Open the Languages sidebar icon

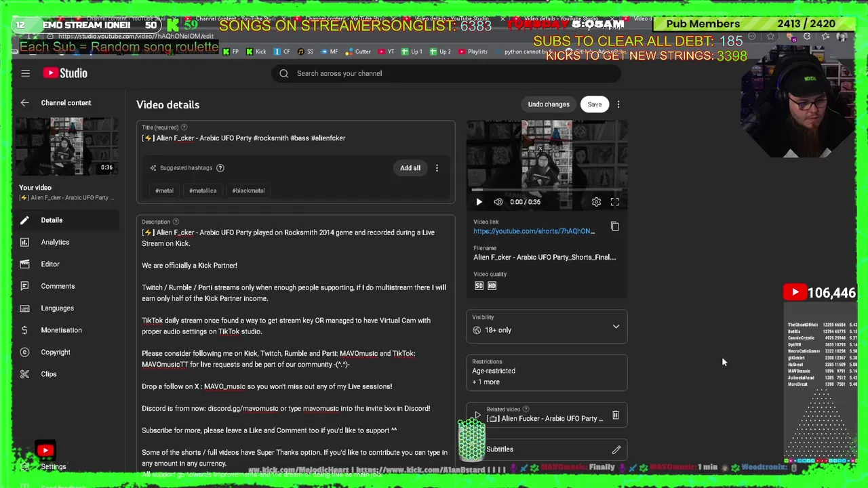24,308
